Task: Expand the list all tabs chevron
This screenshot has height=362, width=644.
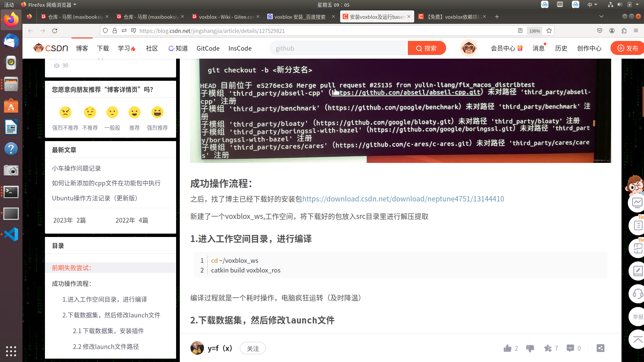Action: click(601, 16)
